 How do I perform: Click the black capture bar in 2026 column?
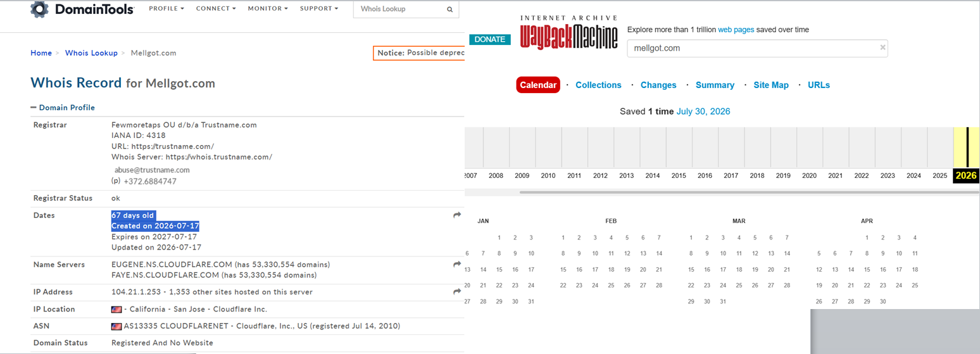(x=967, y=148)
